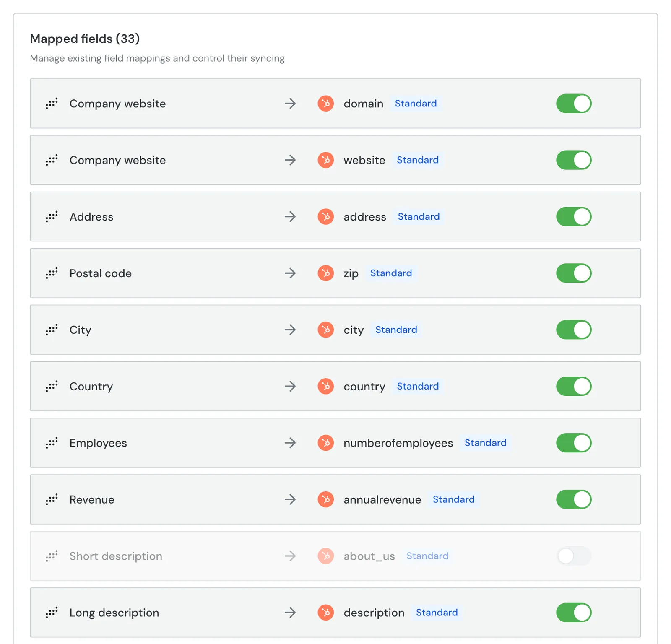
Task: Click the dotted source icon beside Country
Action: tap(52, 386)
